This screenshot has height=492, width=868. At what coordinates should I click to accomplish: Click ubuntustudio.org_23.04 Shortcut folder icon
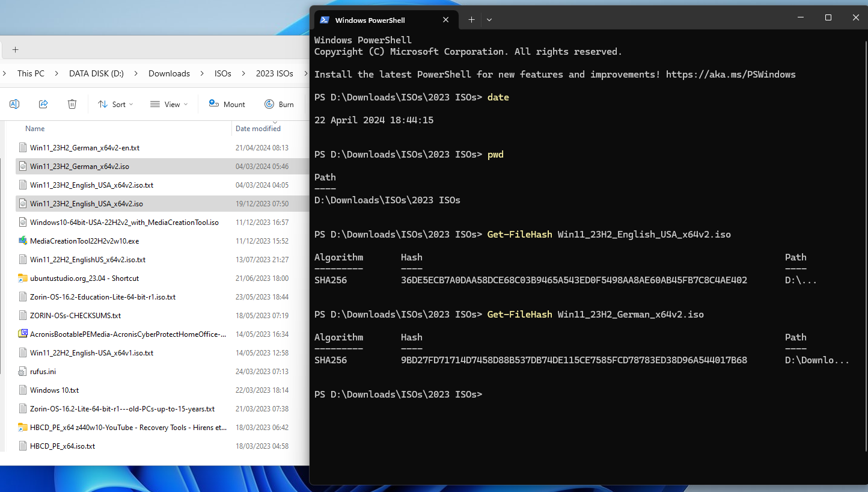point(23,278)
